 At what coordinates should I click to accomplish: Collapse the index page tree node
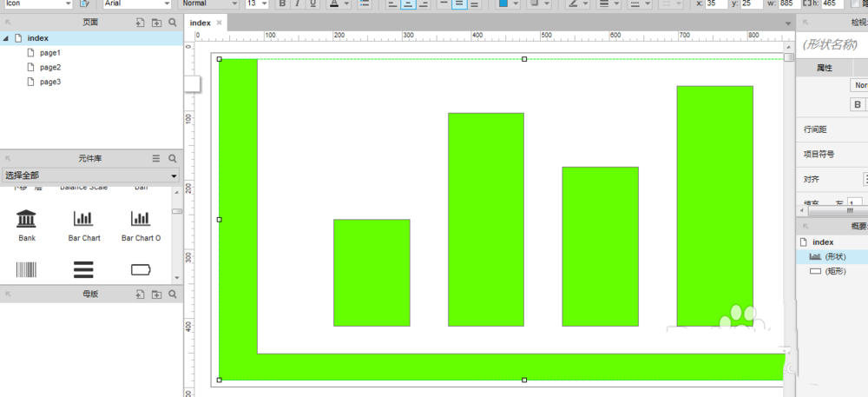pyautogui.click(x=7, y=38)
